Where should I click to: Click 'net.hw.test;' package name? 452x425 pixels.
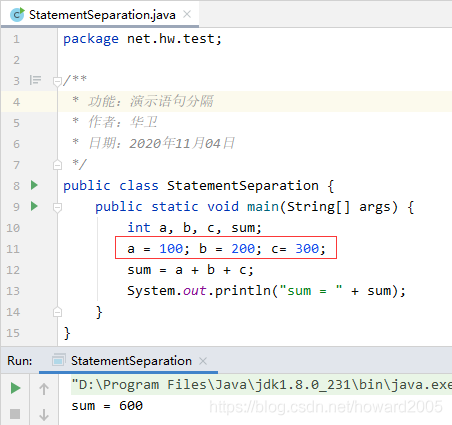click(174, 39)
